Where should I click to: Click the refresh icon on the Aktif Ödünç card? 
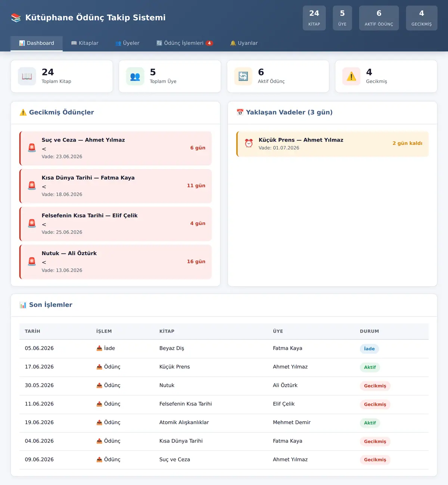point(243,77)
